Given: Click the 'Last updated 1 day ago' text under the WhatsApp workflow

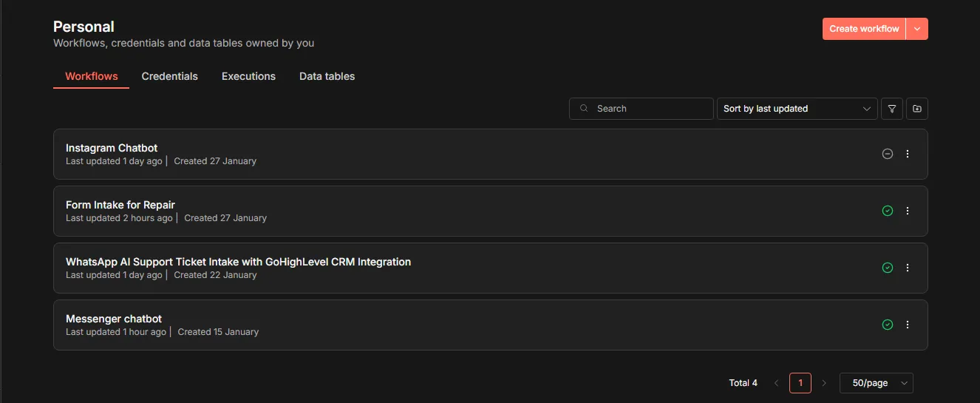Looking at the screenshot, I should (x=114, y=275).
